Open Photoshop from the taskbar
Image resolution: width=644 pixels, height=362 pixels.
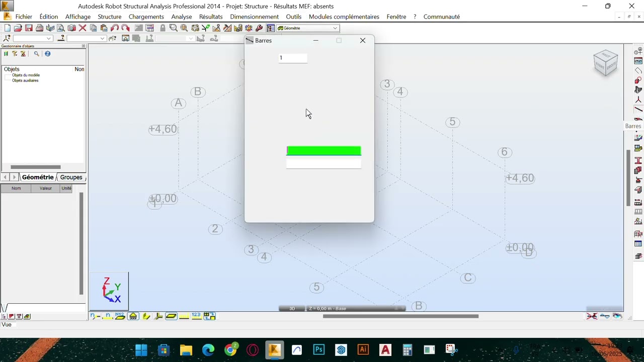click(319, 349)
